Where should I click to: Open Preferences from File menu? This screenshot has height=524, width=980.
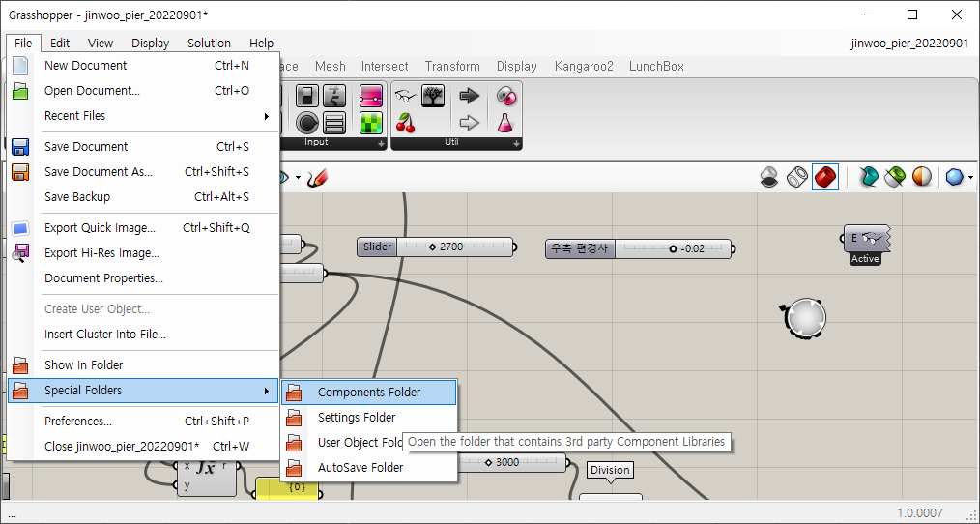143,422
